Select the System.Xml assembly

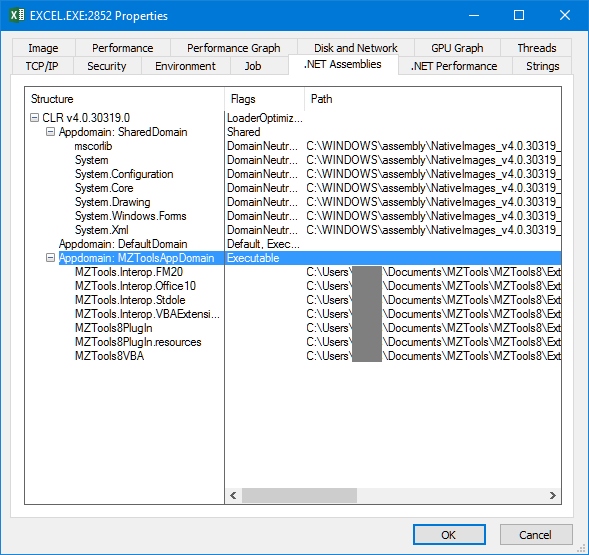[101, 230]
